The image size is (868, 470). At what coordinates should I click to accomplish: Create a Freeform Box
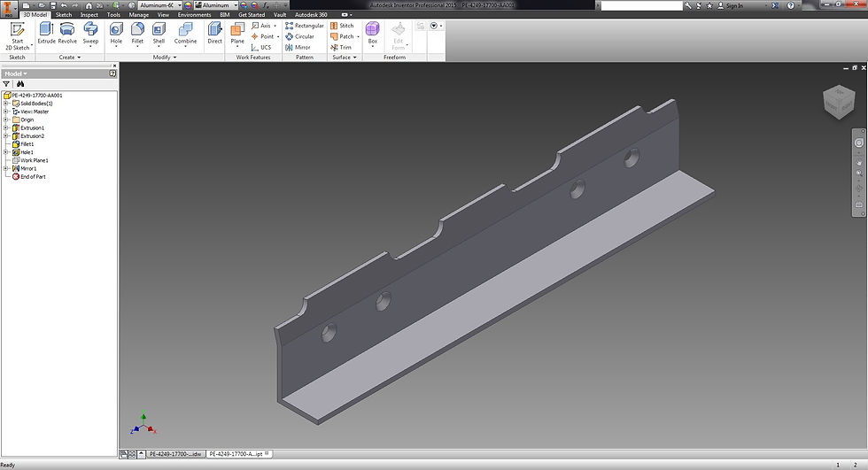(x=373, y=35)
